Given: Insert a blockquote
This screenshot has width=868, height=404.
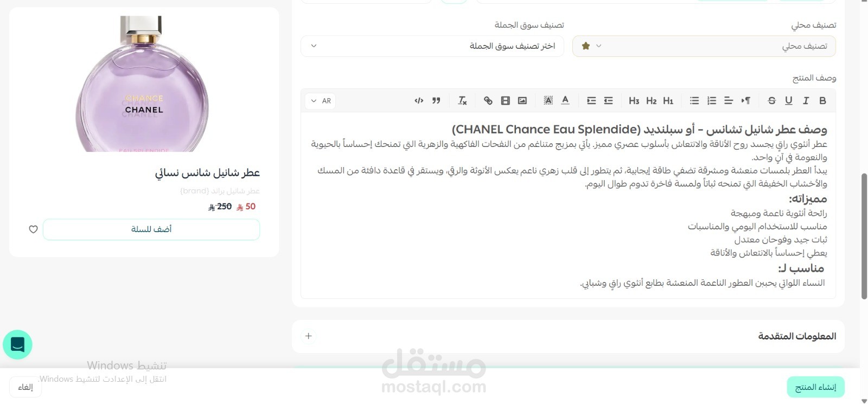Looking at the screenshot, I should point(436,100).
